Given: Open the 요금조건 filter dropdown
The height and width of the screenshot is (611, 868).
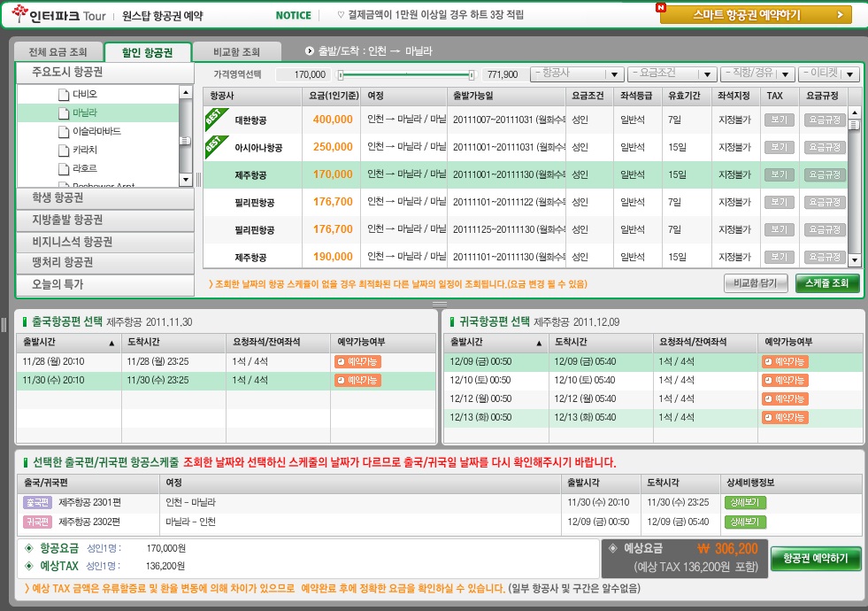Looking at the screenshot, I should (672, 73).
